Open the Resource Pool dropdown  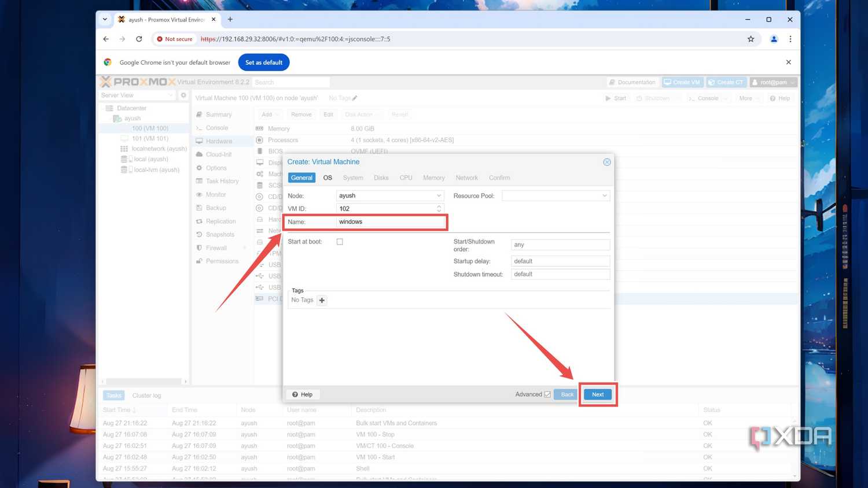click(556, 195)
